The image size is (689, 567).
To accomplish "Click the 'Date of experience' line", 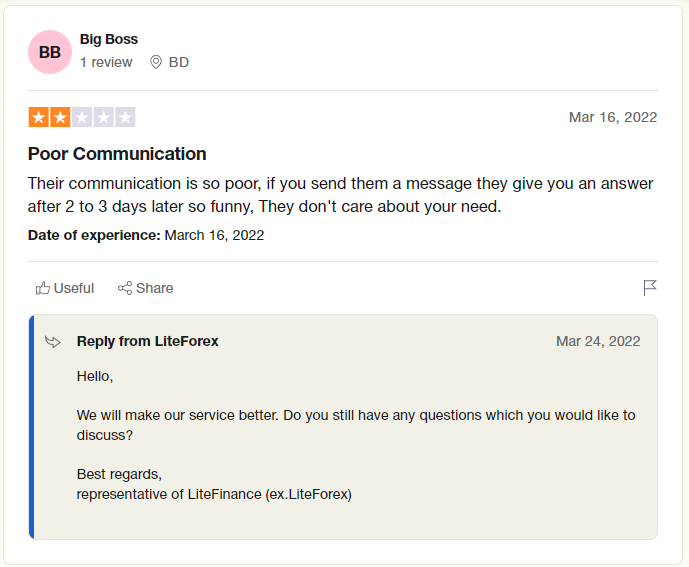I will 146,235.
